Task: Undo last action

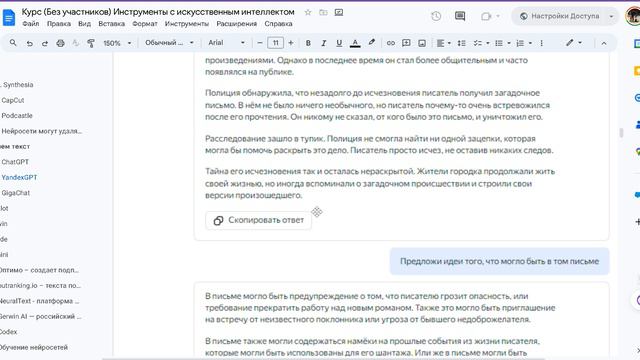Action: pyautogui.click(x=29, y=43)
